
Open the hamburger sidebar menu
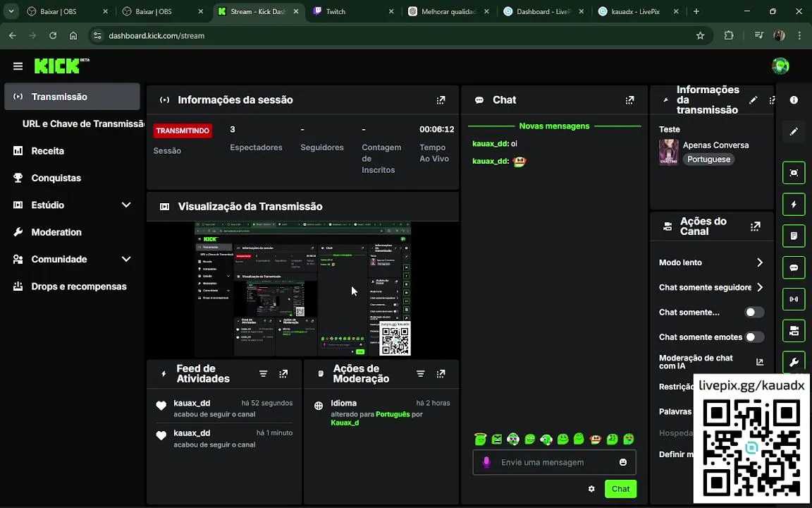point(18,66)
